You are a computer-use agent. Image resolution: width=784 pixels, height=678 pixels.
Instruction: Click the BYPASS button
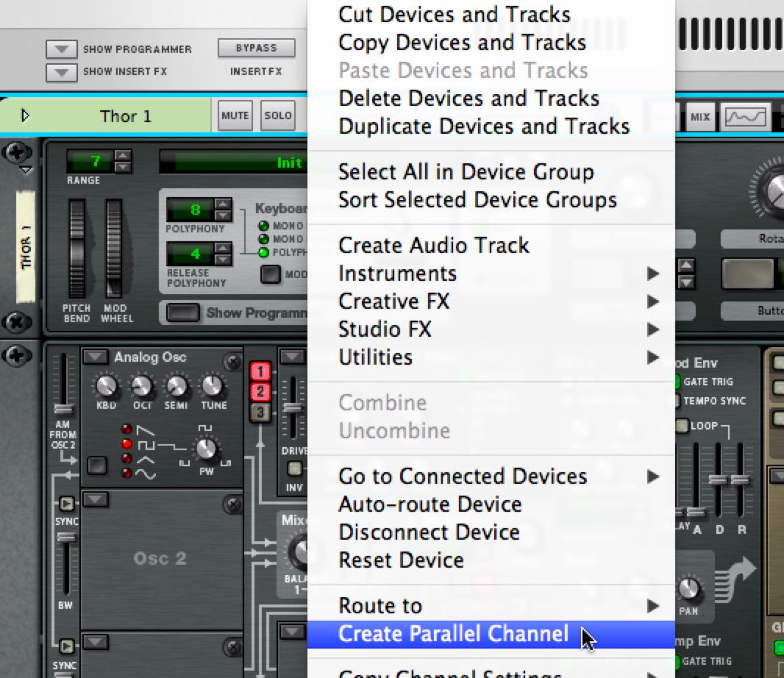coord(256,48)
